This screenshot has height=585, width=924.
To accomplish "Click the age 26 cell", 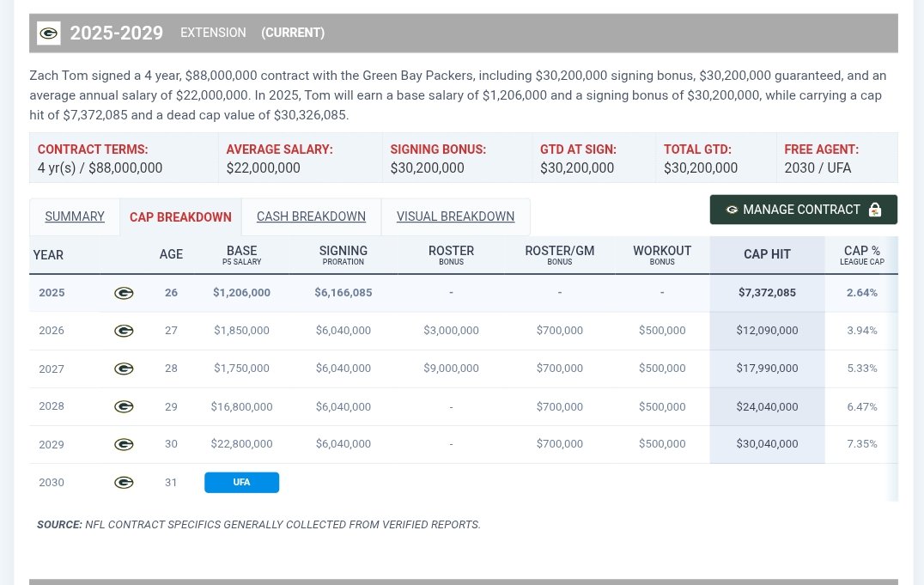I will coord(171,292).
